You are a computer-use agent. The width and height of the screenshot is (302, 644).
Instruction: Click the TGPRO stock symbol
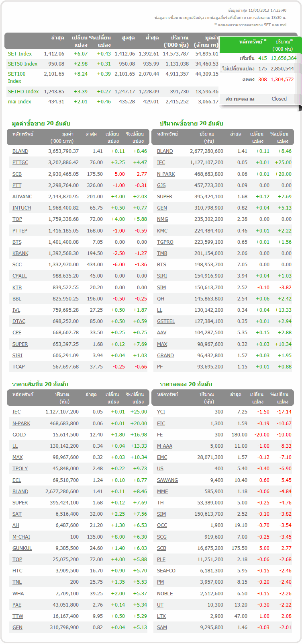coord(165,242)
